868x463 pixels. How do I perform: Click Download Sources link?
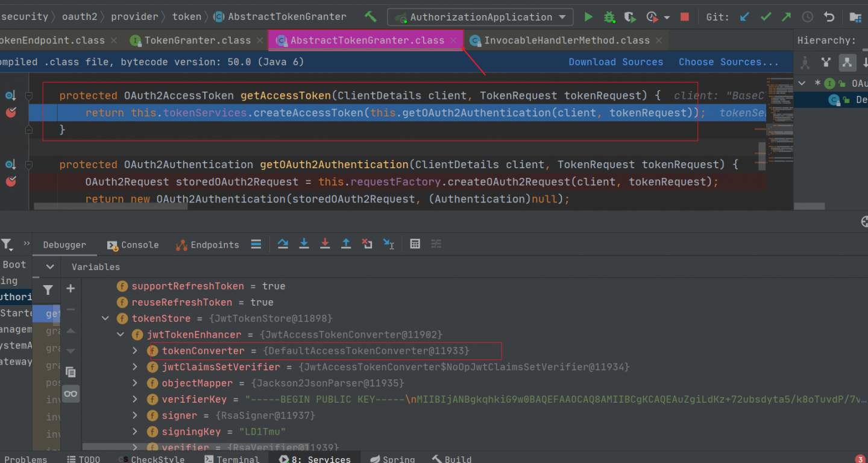click(x=615, y=62)
